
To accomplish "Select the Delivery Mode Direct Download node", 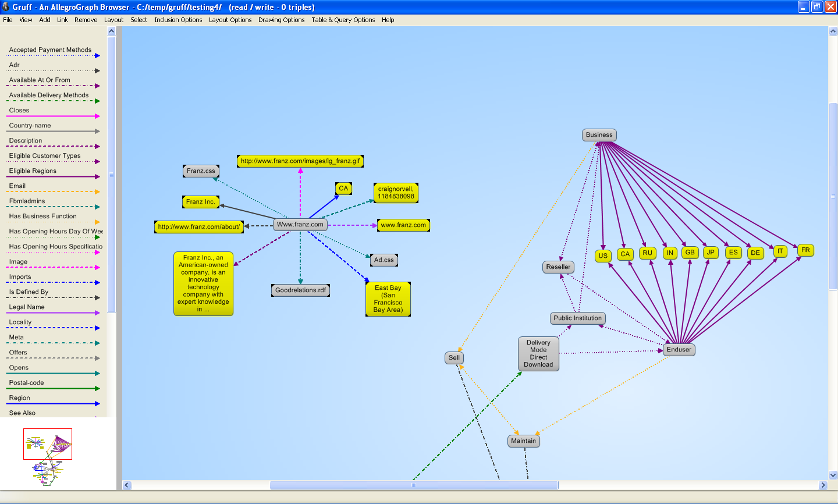I will tap(538, 354).
